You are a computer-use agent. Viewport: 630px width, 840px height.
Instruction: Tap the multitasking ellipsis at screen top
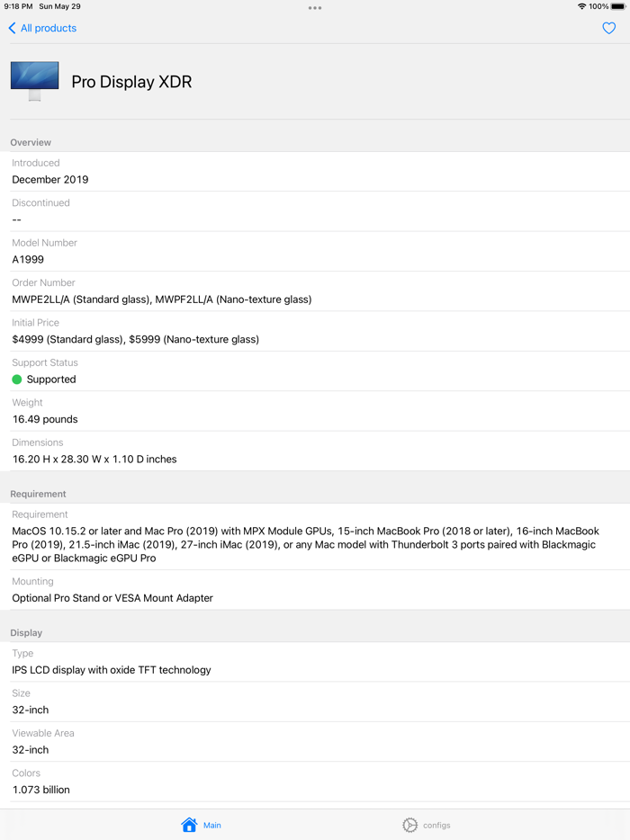tap(315, 7)
